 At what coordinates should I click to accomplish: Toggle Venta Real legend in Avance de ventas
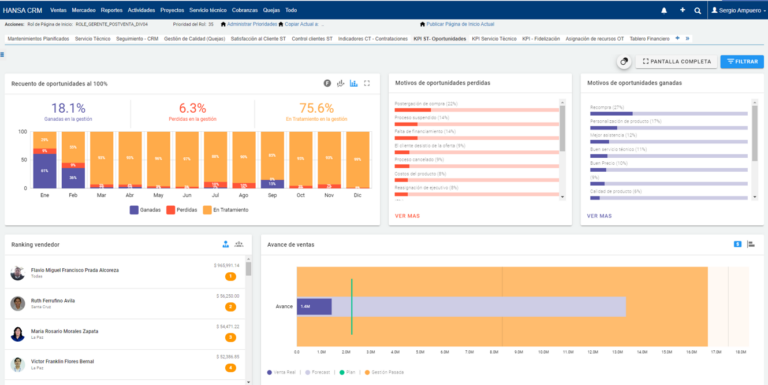(281, 373)
